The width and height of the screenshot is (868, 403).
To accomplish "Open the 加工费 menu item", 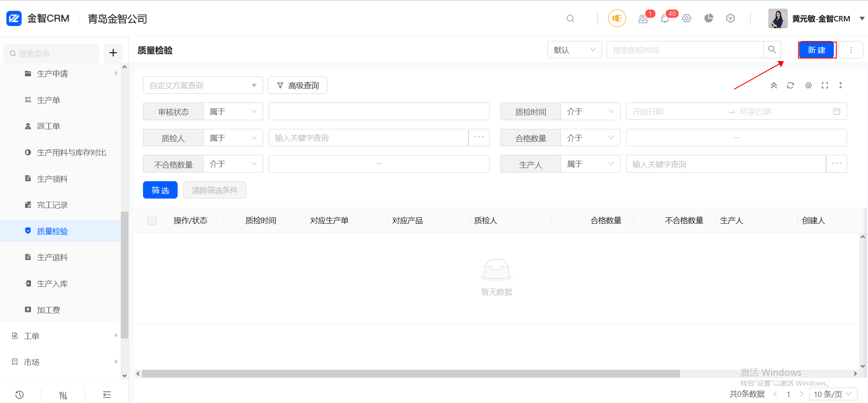I will click(60, 310).
